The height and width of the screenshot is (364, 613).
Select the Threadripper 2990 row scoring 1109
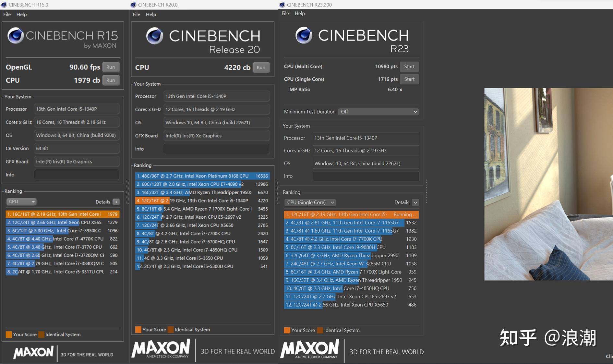(351, 256)
